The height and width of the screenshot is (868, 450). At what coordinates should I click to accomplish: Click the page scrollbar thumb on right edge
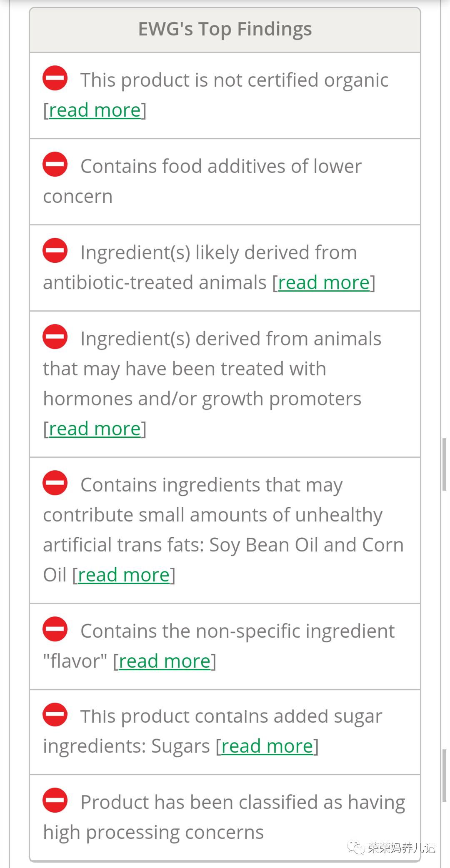click(x=445, y=464)
